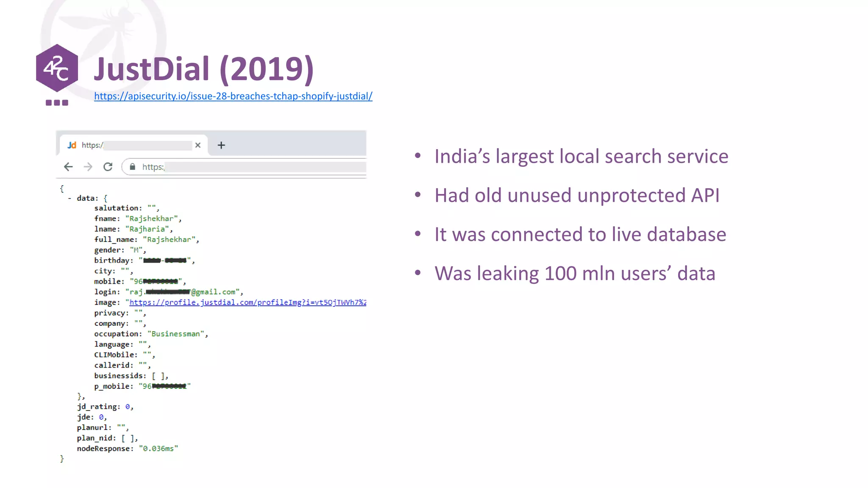Click 'Was leaking 100 mln users' data' line

[x=575, y=273]
